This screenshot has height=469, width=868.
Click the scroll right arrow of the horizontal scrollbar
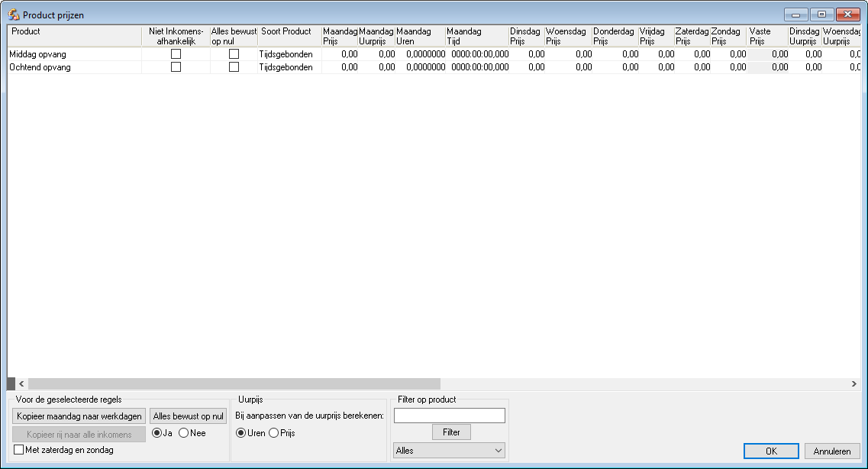[853, 383]
